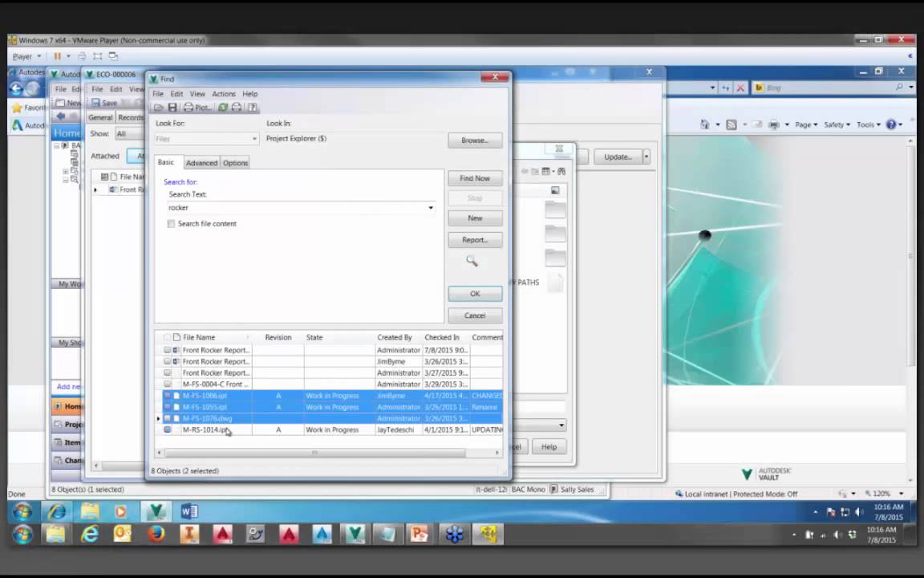Toggle the Search file content checkbox

(171, 223)
